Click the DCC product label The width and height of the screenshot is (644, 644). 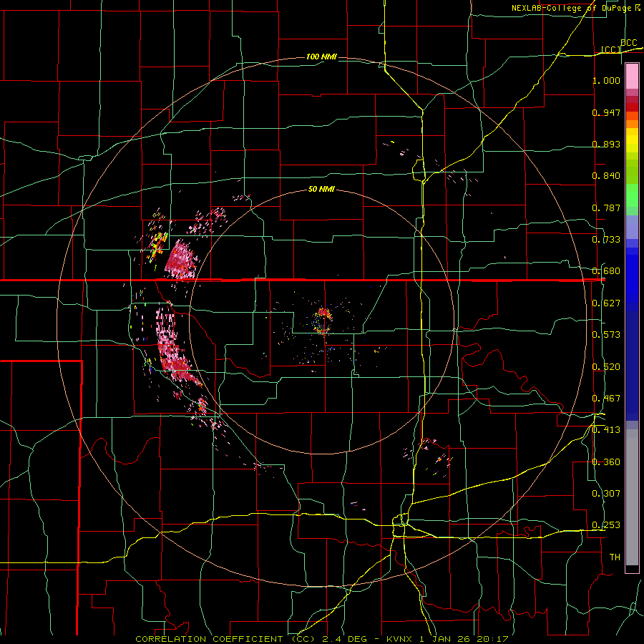tap(628, 42)
